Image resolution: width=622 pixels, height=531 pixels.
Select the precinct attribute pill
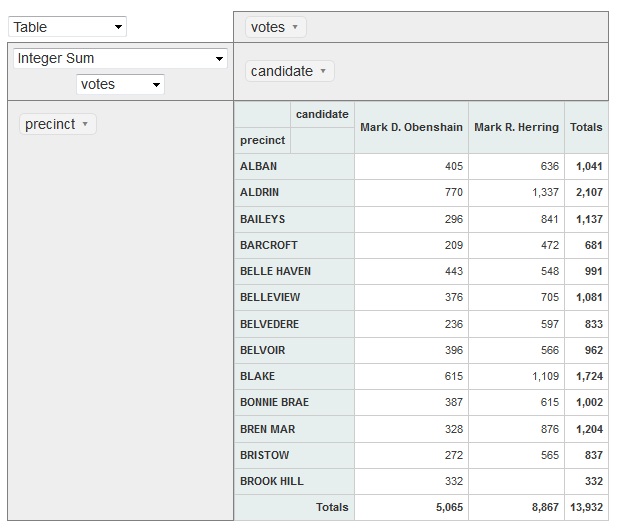point(58,124)
